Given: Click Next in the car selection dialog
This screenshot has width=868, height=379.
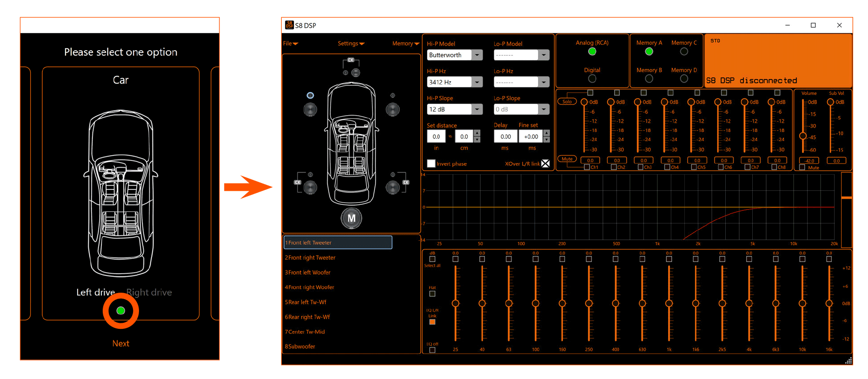Looking at the screenshot, I should (x=120, y=343).
